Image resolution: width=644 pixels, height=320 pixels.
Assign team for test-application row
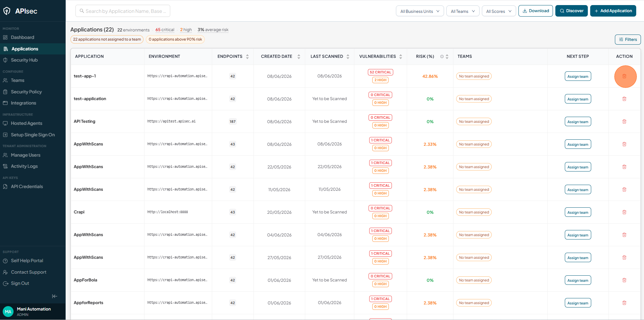pyautogui.click(x=578, y=99)
